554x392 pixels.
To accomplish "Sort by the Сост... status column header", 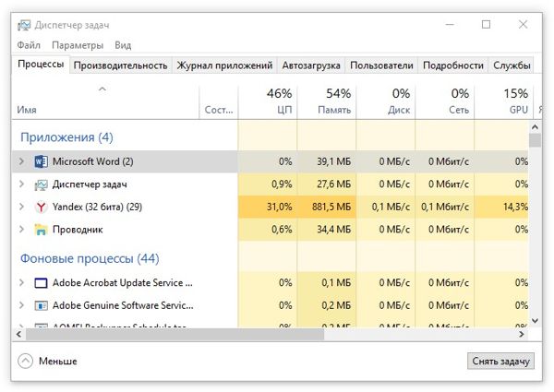I will [219, 102].
